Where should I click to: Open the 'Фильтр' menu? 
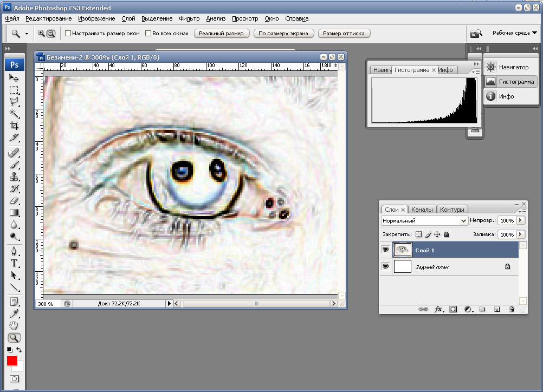click(189, 18)
